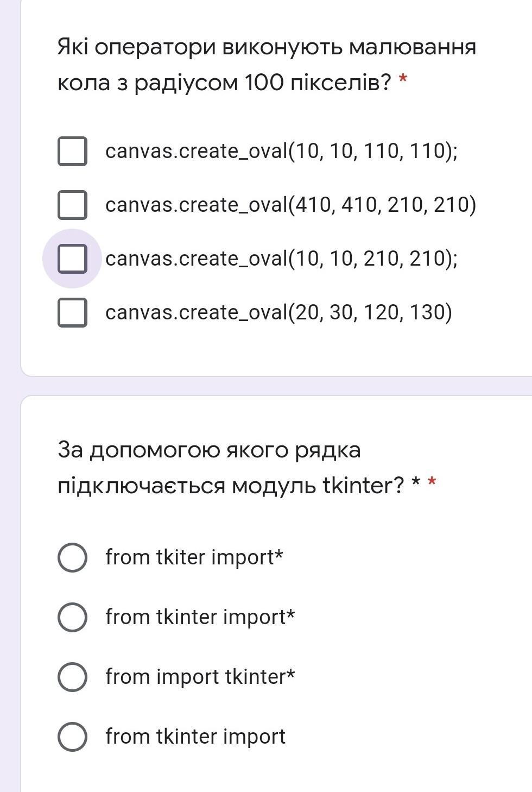The image size is (532, 792).
Task: Click the question about drawing a circle radius 100
Action: pyautogui.click(x=267, y=65)
